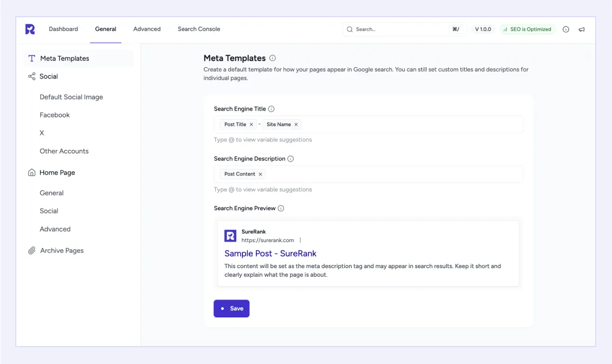Remove the Post Title variable chip
Viewport: 612px width, 364px height.
(252, 125)
